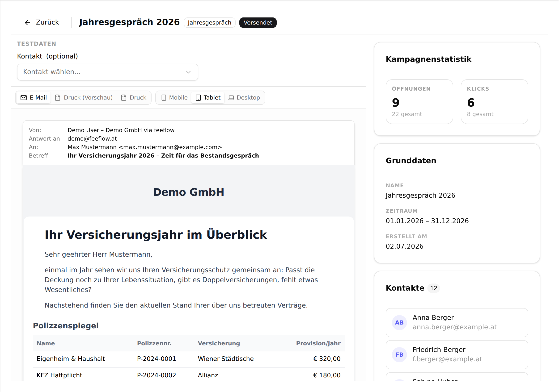Click policy number P-2024-0002
The image size is (559, 392).
tap(156, 375)
